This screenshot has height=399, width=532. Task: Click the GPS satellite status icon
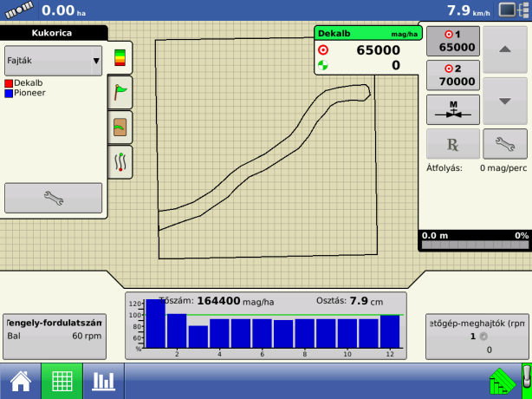pyautogui.click(x=19, y=10)
